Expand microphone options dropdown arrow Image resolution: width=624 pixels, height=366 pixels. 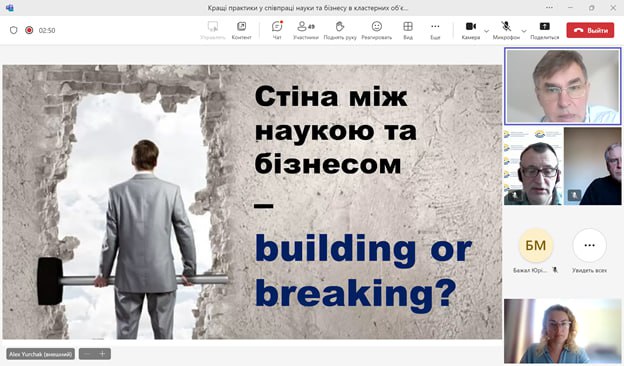(x=524, y=31)
